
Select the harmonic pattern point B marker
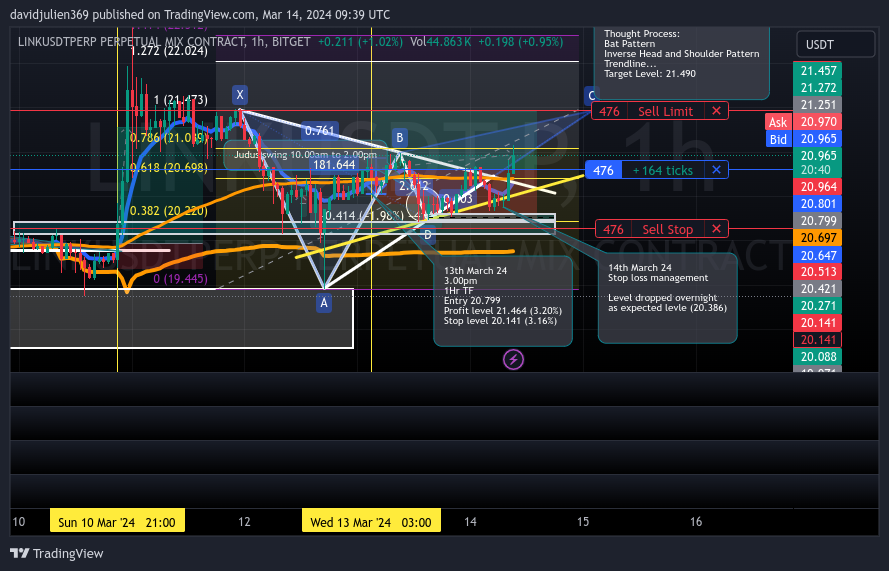pos(400,137)
